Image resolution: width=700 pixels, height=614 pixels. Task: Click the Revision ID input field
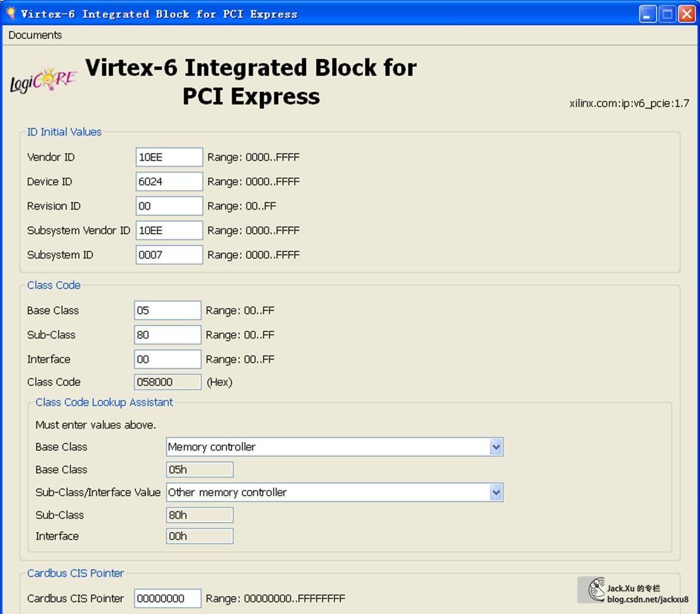coord(169,206)
